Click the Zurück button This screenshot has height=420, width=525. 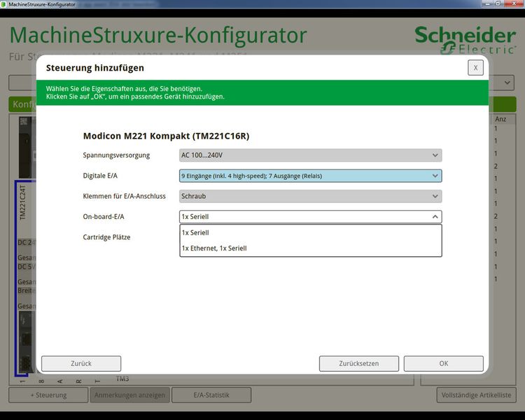(81, 363)
